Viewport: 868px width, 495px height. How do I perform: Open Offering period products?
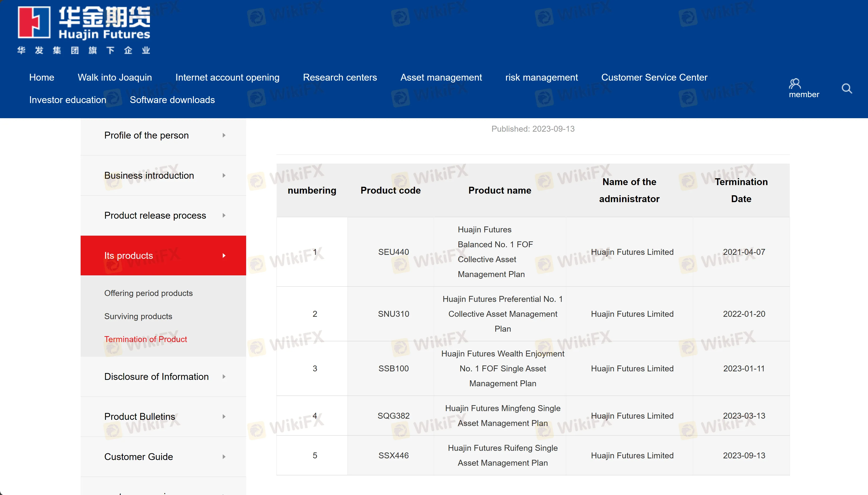click(x=148, y=293)
